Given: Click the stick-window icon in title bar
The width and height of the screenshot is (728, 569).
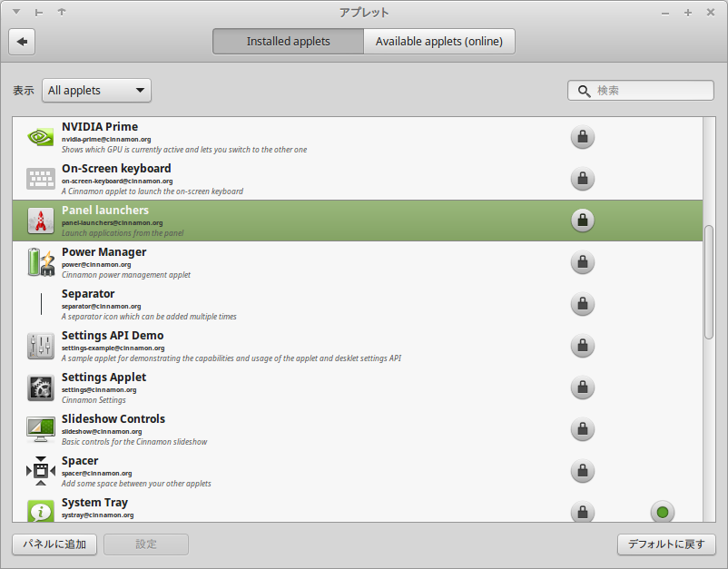Looking at the screenshot, I should 39,13.
